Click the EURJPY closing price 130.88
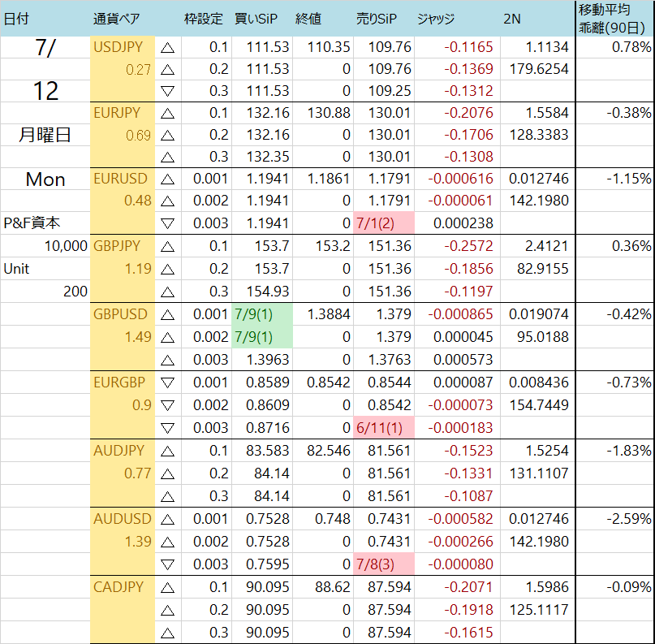Screen dimensions: 655x644 329,112
